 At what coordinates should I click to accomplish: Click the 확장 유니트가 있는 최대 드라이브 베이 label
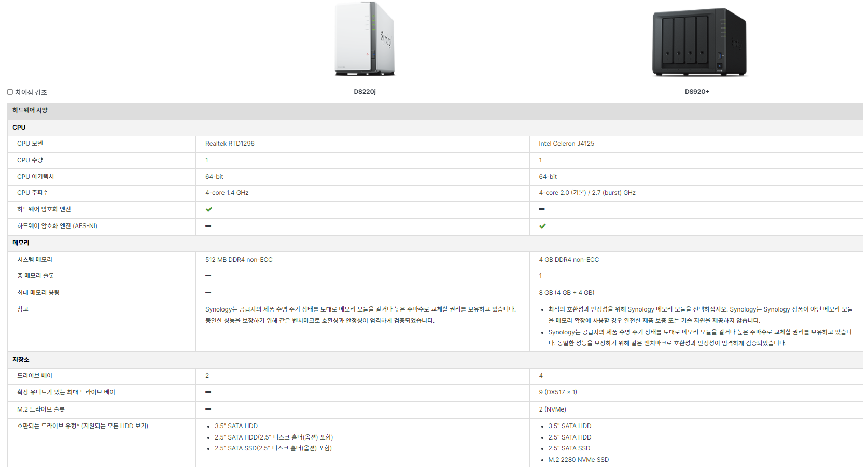coord(66,392)
